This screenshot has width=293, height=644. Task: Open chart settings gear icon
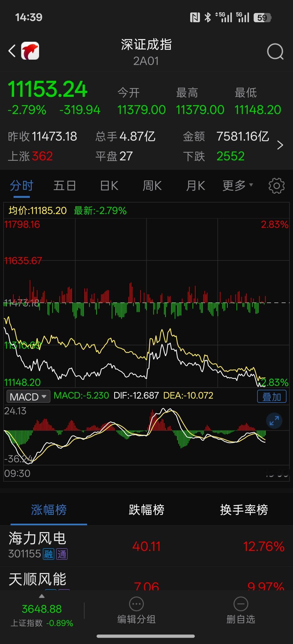(276, 186)
